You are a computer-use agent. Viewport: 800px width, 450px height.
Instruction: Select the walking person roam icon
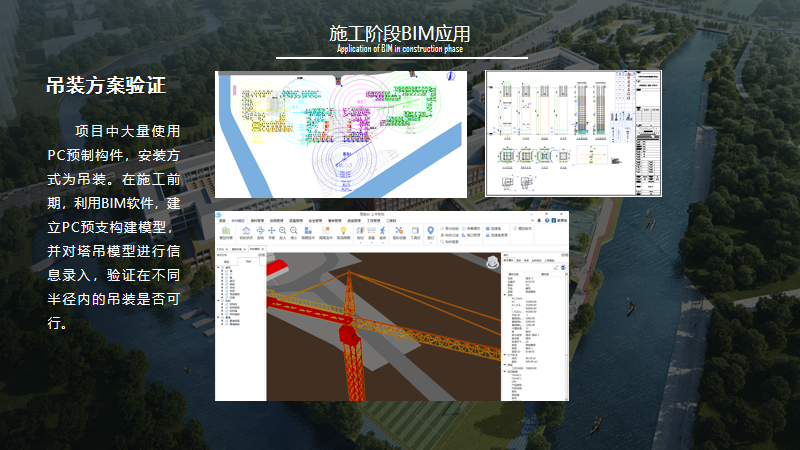coord(382,230)
